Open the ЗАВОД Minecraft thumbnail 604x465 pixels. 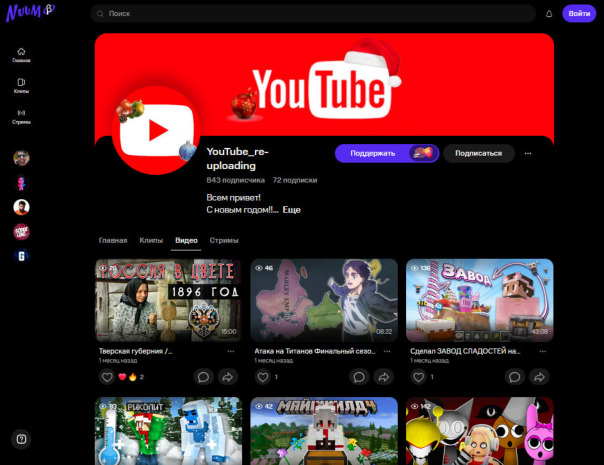(x=480, y=300)
